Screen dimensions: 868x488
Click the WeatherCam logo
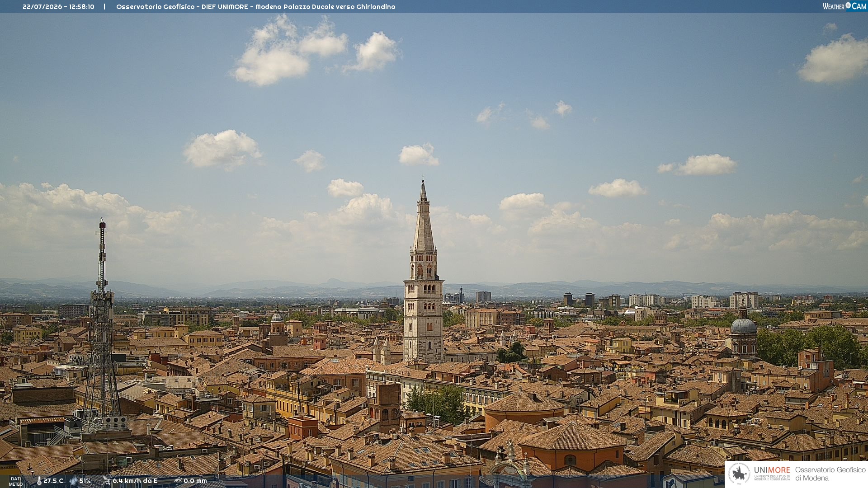tap(844, 6)
